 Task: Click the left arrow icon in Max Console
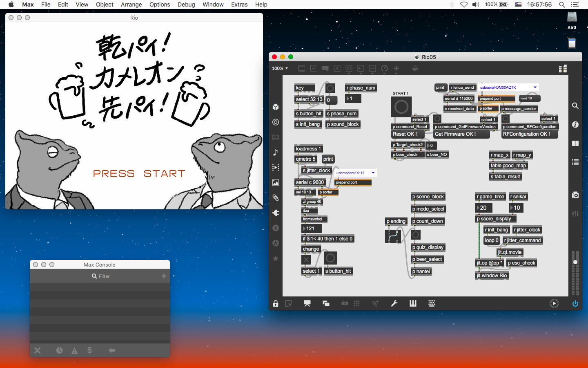(x=111, y=350)
